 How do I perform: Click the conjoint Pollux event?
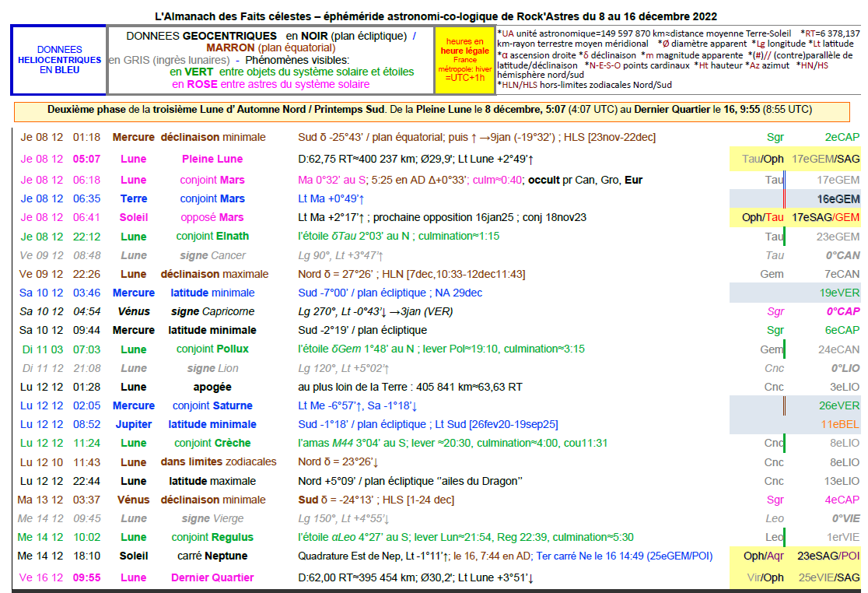point(212,349)
